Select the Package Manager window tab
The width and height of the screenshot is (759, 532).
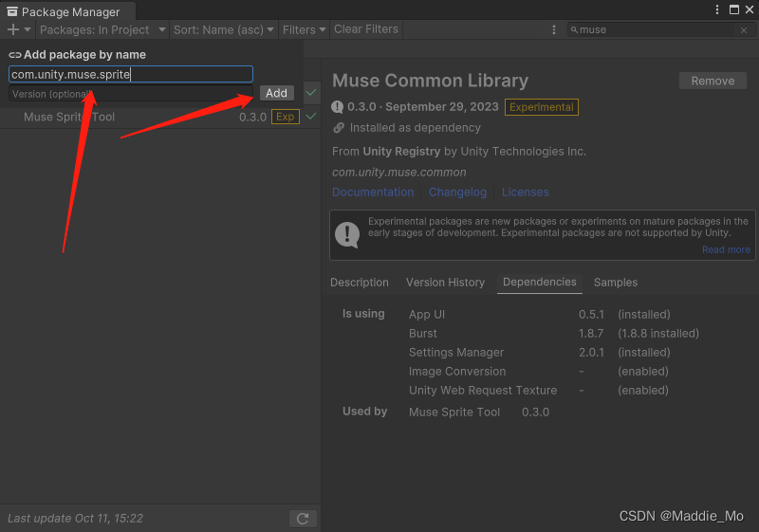[x=65, y=11]
